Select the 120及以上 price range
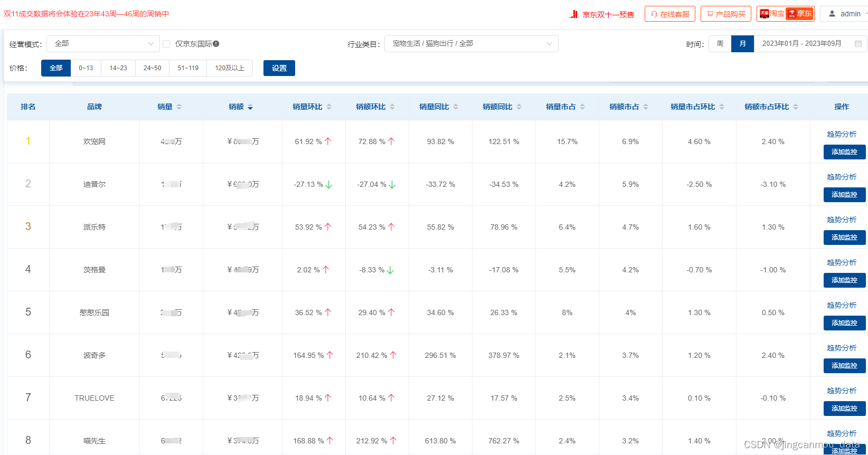868x455 pixels. 230,68
